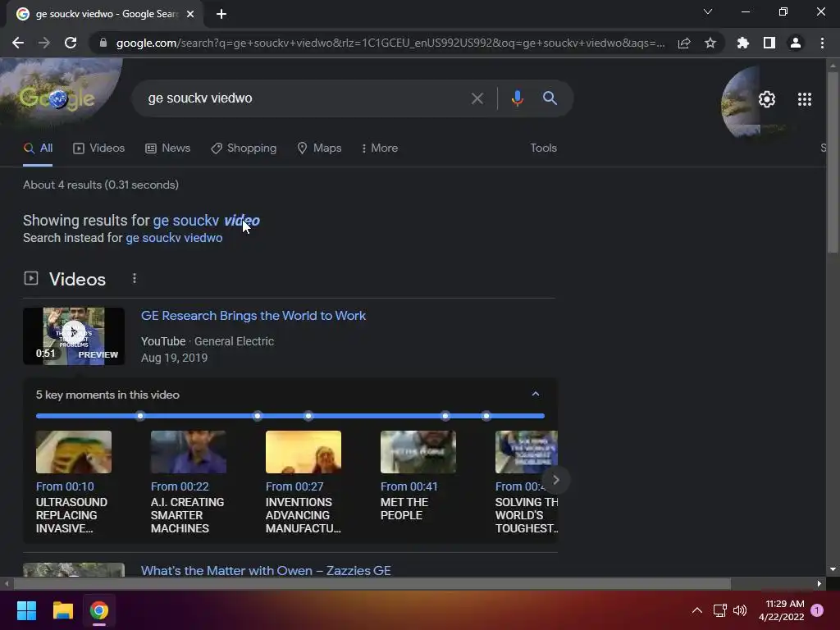This screenshot has height=630, width=840.
Task: Open 'GE Research Brings the World to Work'
Action: [x=253, y=316]
